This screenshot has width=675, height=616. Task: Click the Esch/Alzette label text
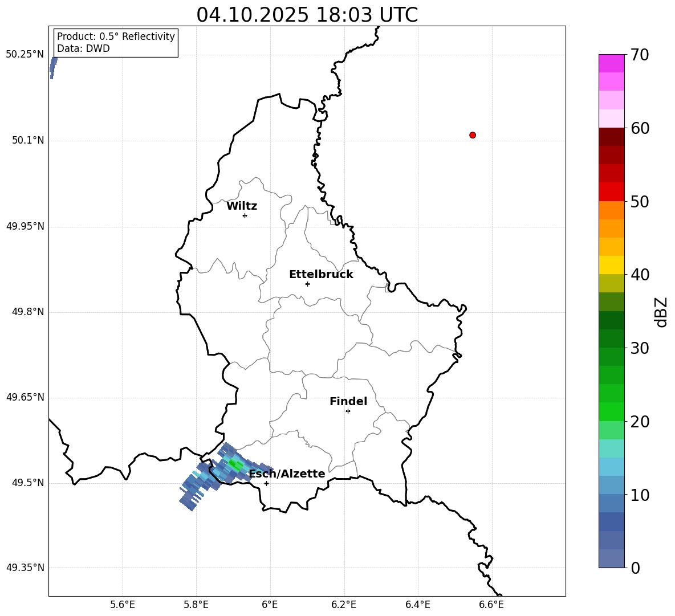pyautogui.click(x=287, y=474)
